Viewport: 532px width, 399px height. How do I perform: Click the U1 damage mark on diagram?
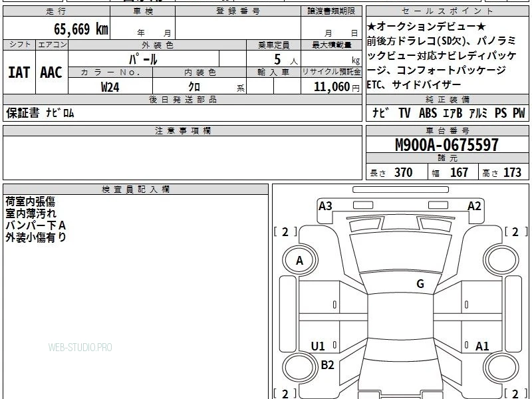(x=318, y=346)
